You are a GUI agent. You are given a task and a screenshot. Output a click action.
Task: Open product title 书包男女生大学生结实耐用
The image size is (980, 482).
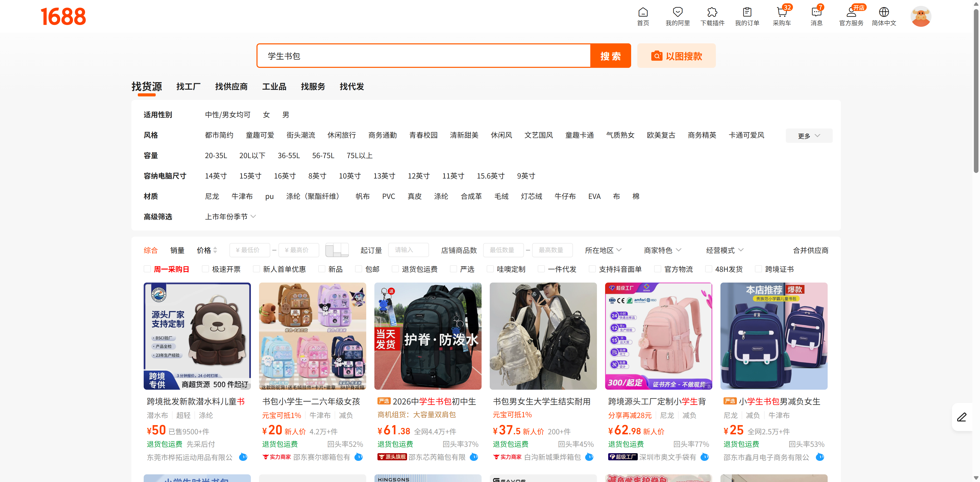point(542,401)
